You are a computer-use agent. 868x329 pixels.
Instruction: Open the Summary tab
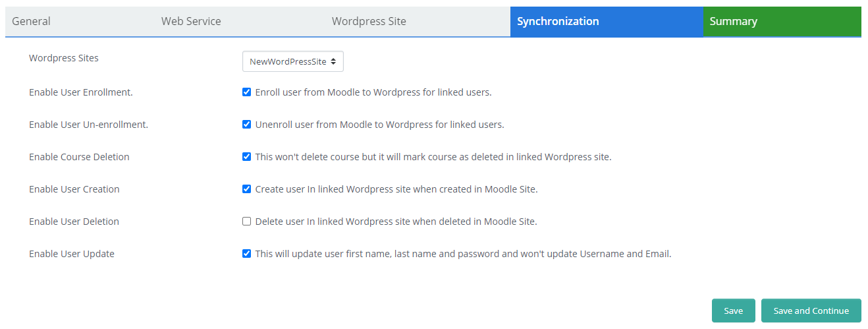click(x=782, y=21)
